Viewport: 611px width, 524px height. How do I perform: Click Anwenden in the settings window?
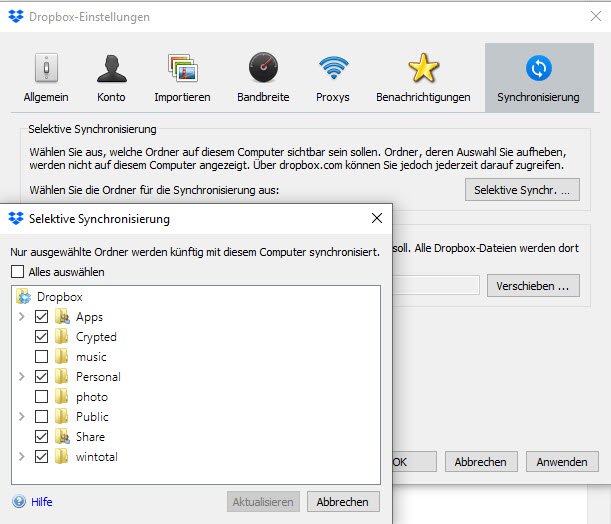click(x=562, y=462)
